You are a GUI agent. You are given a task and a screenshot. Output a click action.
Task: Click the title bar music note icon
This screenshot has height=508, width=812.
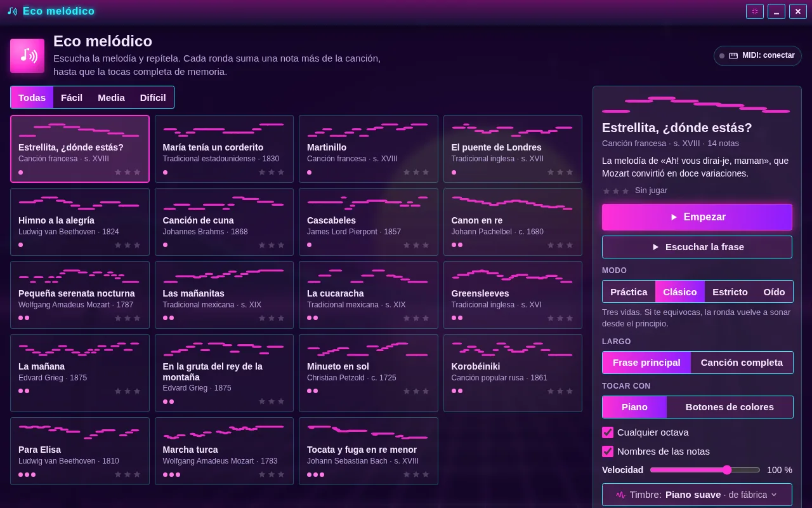pos(13,11)
